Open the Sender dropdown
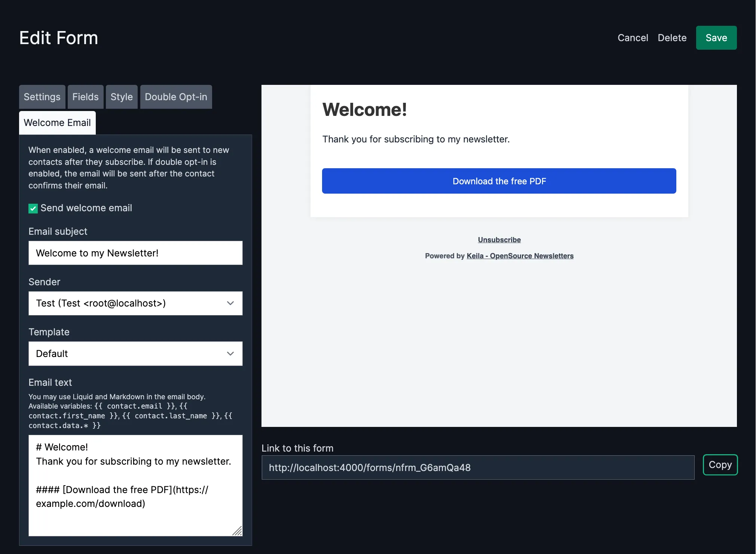The image size is (756, 554). [x=135, y=303]
